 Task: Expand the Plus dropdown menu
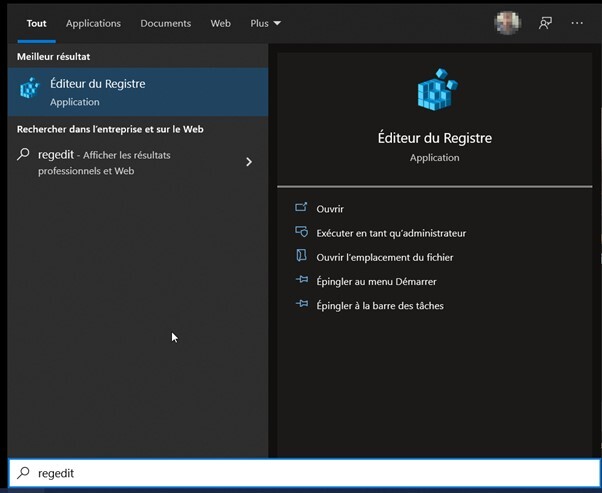coord(265,24)
